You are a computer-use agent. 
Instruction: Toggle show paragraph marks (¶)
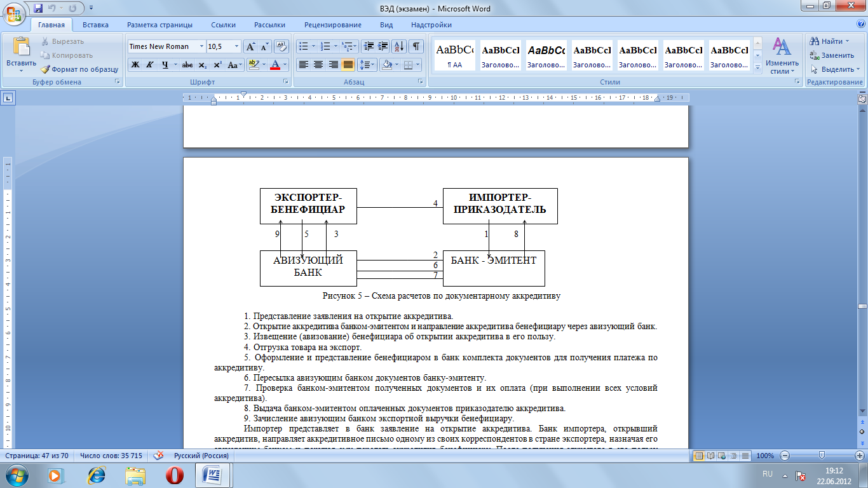click(x=416, y=46)
